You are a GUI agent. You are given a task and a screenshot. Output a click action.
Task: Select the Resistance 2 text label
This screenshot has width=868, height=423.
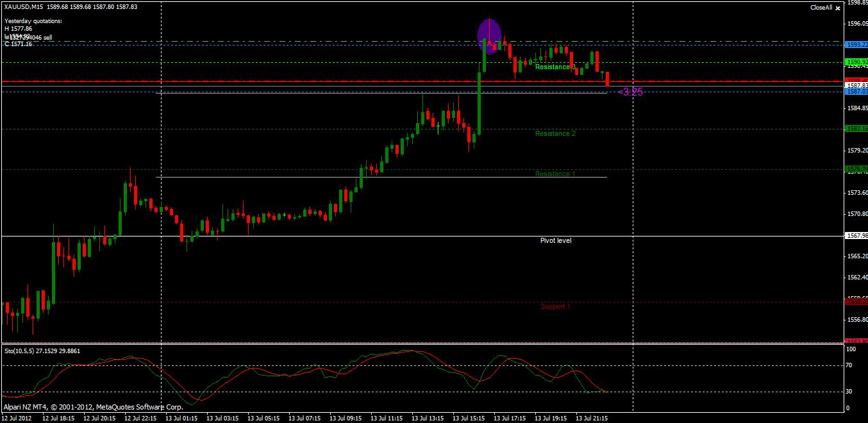[555, 133]
